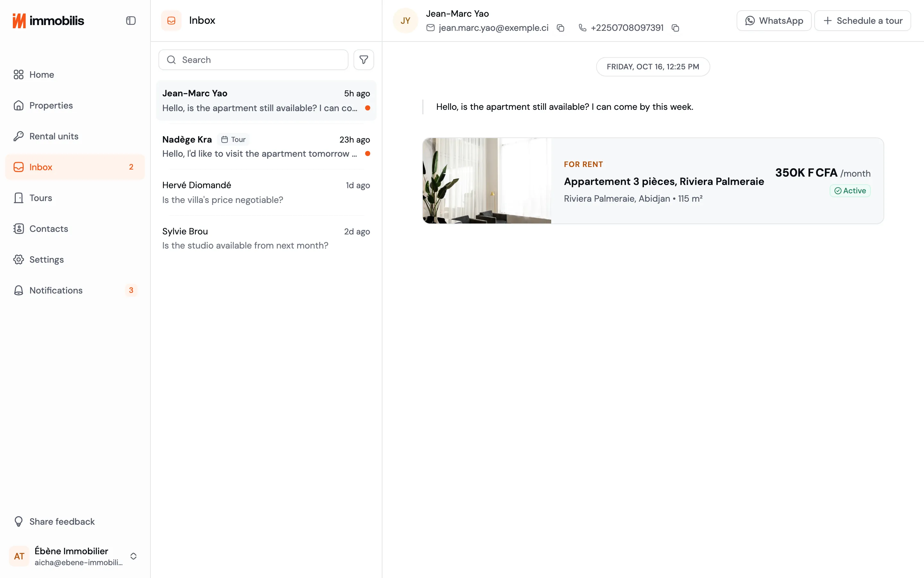Click the Tour badge on Nadège Kra
The width and height of the screenshot is (924, 578).
[x=233, y=140]
